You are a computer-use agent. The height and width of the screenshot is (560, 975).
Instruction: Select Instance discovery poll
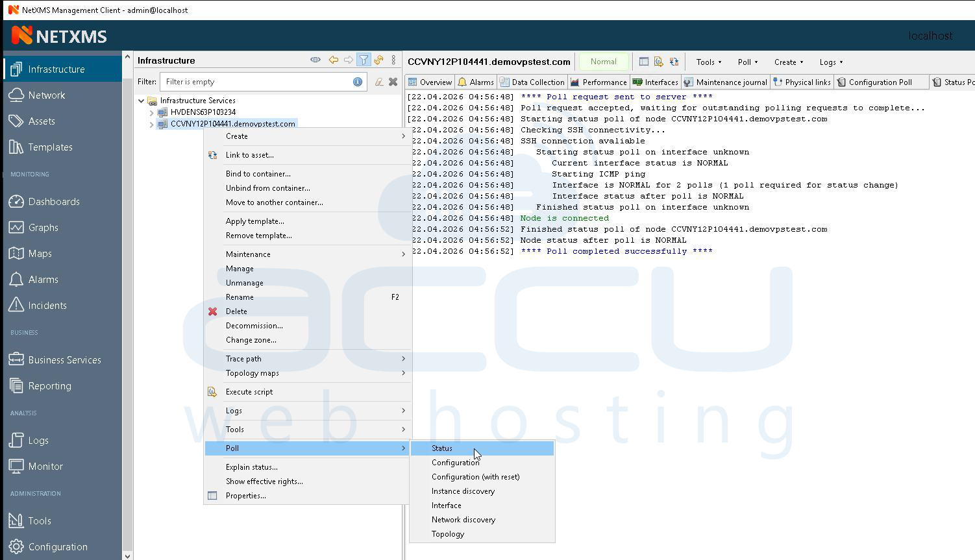482,491
